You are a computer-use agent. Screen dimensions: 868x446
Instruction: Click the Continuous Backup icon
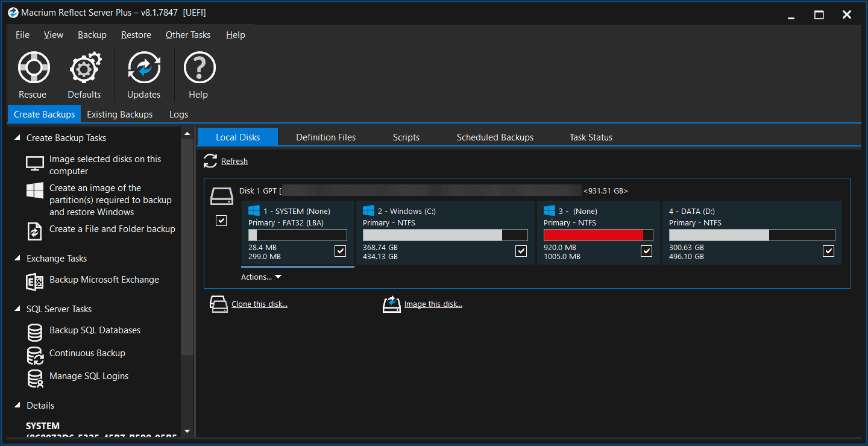pos(35,355)
